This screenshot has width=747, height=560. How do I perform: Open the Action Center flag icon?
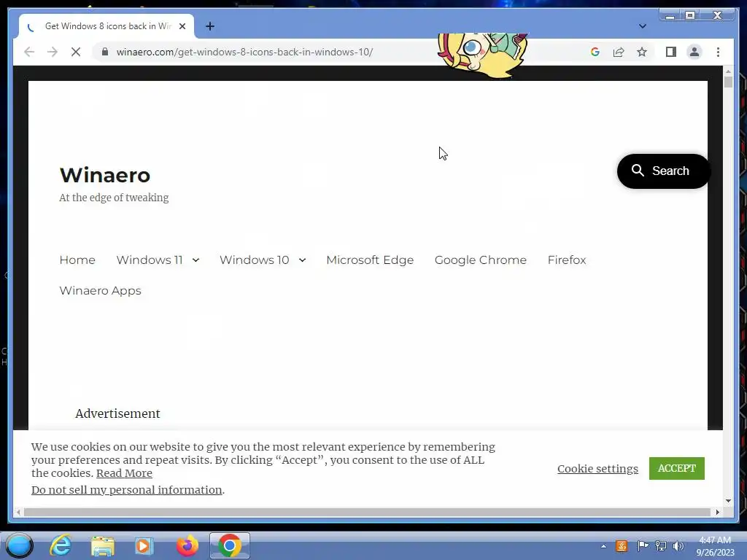pos(642,545)
